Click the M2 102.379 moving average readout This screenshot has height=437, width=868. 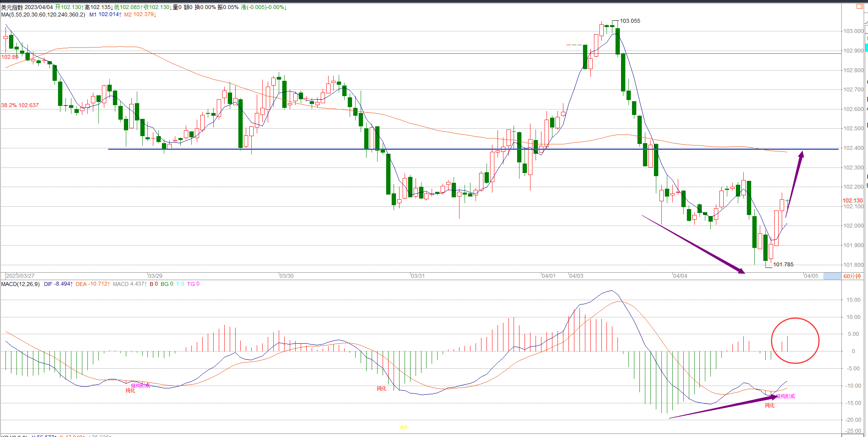[x=140, y=15]
